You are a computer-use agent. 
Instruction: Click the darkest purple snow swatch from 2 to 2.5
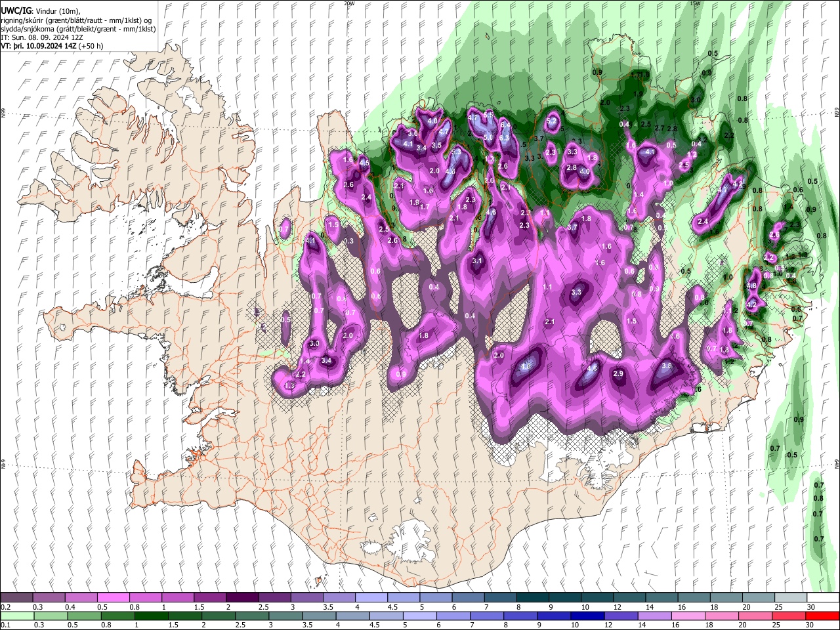pyautogui.click(x=242, y=598)
